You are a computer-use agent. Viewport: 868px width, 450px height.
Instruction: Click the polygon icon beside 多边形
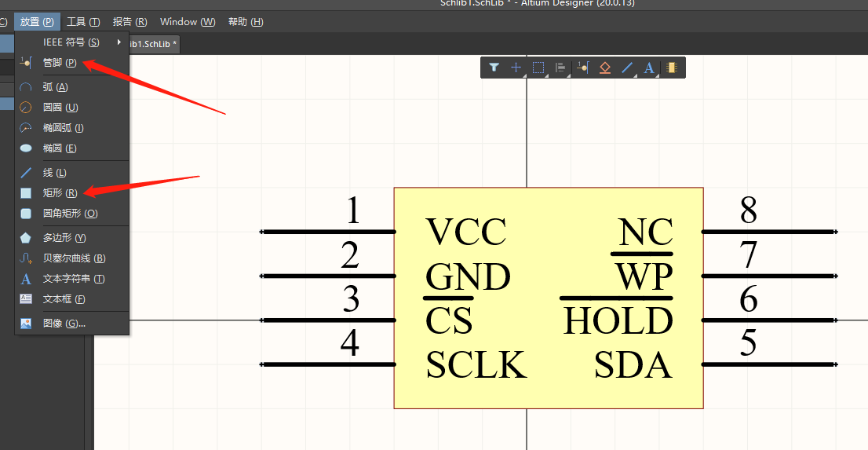(x=25, y=238)
